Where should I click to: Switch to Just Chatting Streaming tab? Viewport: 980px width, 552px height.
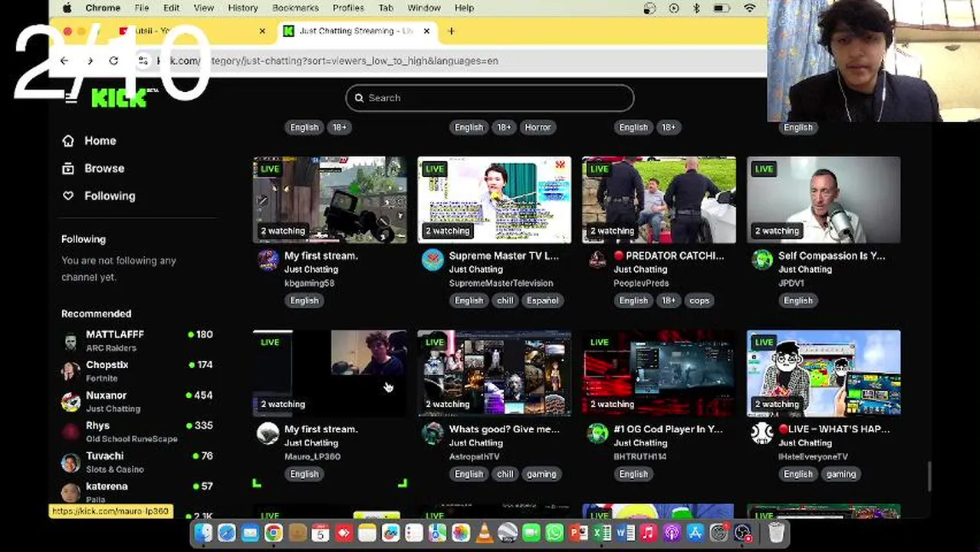point(356,31)
